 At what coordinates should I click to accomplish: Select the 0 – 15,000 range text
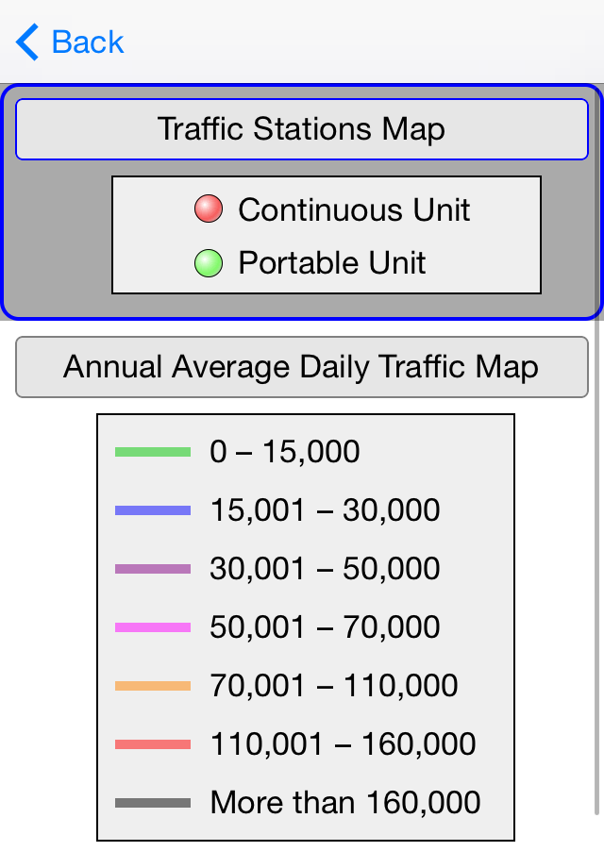(x=285, y=452)
